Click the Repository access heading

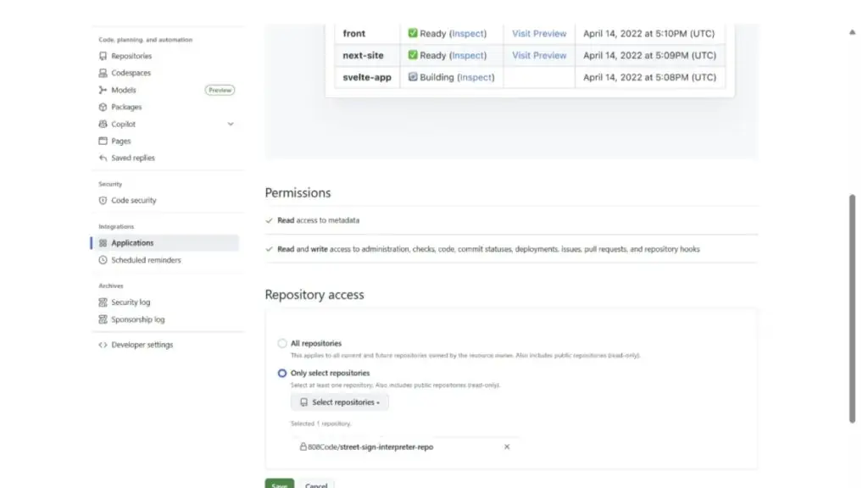tap(314, 294)
